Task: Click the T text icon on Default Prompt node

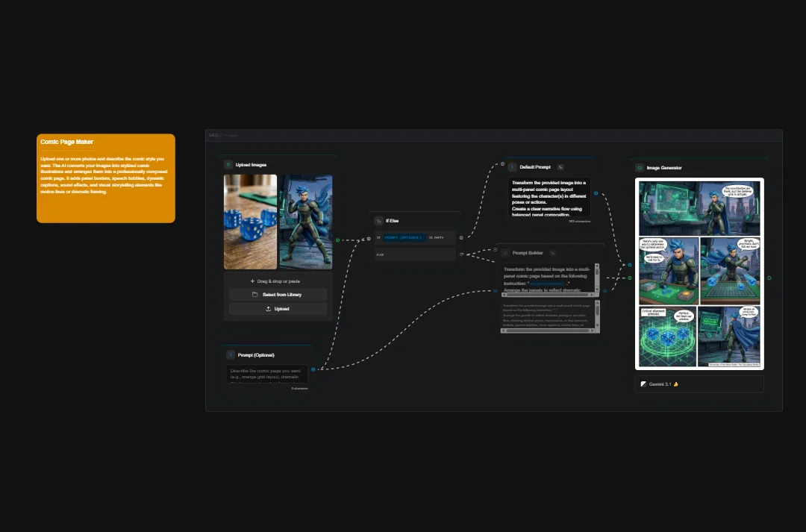Action: pyautogui.click(x=512, y=167)
